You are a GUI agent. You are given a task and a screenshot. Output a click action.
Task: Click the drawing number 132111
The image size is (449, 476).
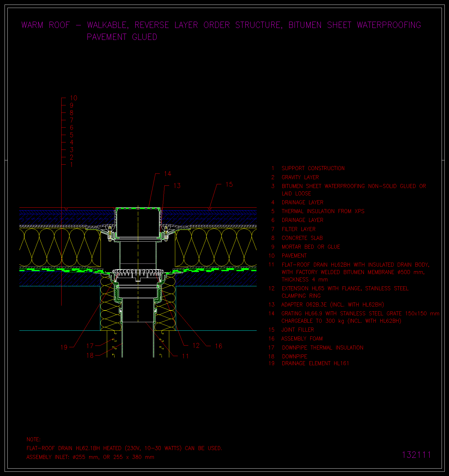[416, 455]
